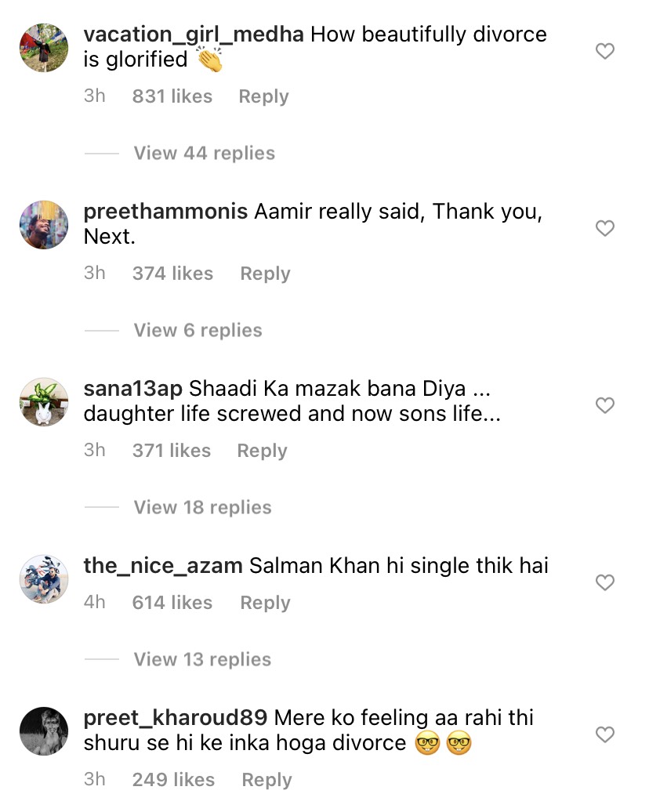Expand View 6 replies
649x812 pixels.
click(x=198, y=331)
